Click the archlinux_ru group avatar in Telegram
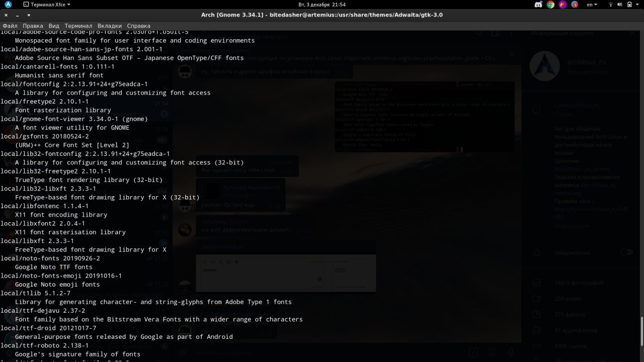This screenshot has width=644, height=362. (x=545, y=66)
